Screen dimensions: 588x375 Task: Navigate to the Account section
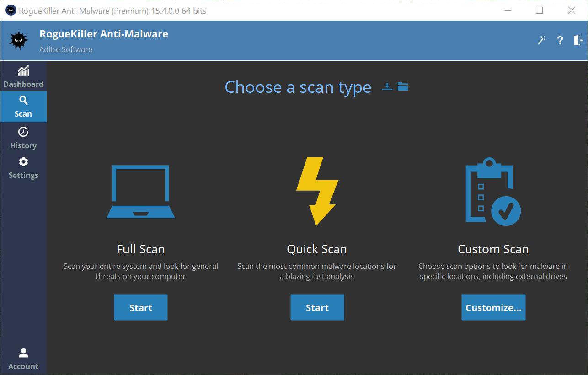tap(23, 359)
